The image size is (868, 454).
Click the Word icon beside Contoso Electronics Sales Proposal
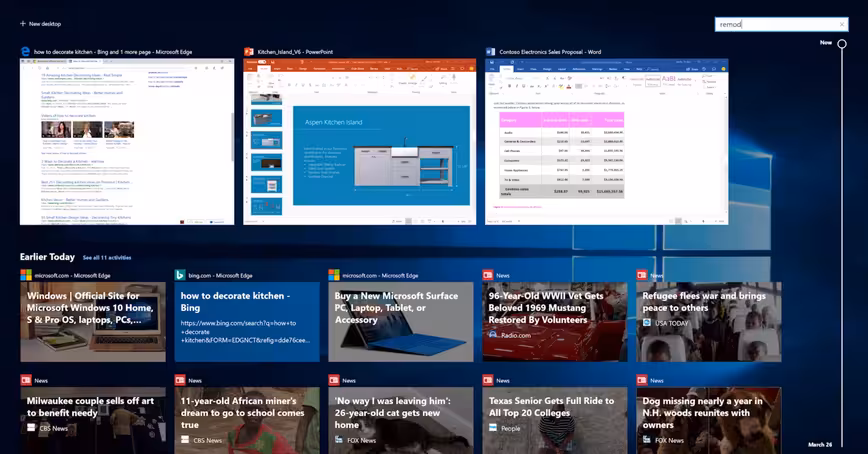pyautogui.click(x=490, y=51)
